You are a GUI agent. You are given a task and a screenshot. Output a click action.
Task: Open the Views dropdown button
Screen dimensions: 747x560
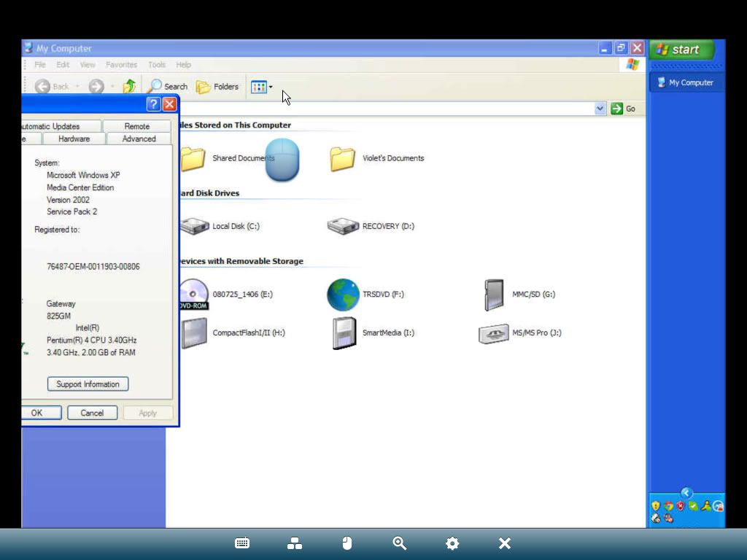click(x=262, y=87)
